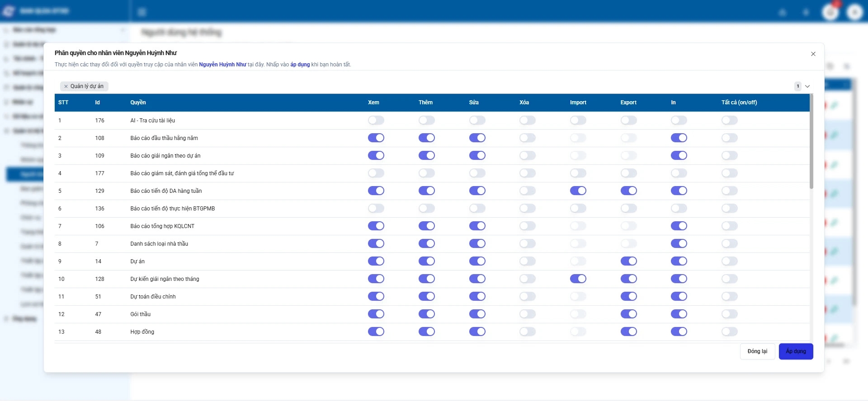Click inside the module filter selection field

(407, 86)
